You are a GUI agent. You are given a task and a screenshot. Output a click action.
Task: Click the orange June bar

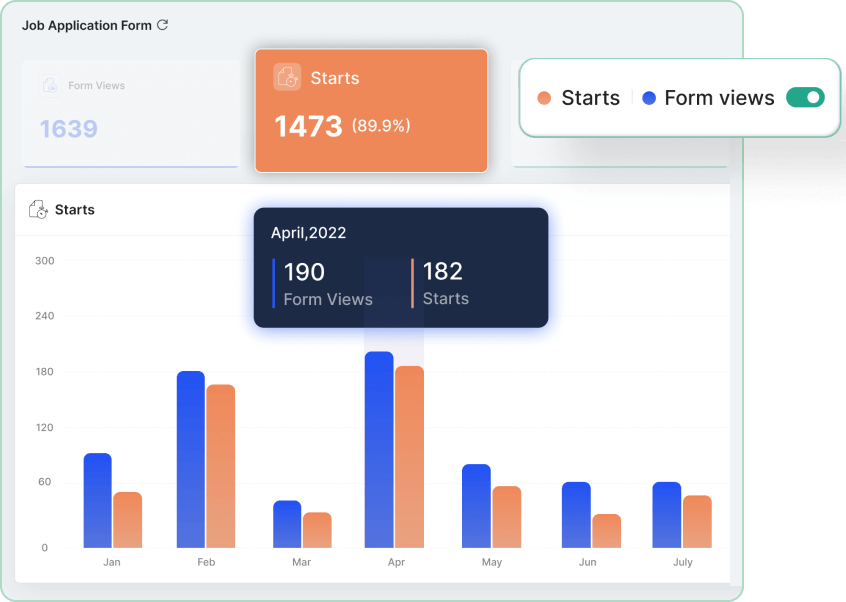click(606, 531)
